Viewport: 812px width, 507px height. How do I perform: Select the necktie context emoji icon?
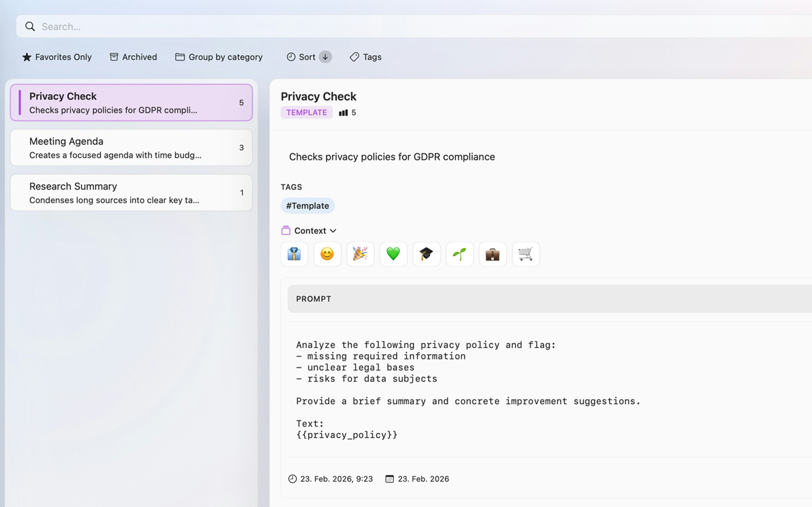(294, 254)
